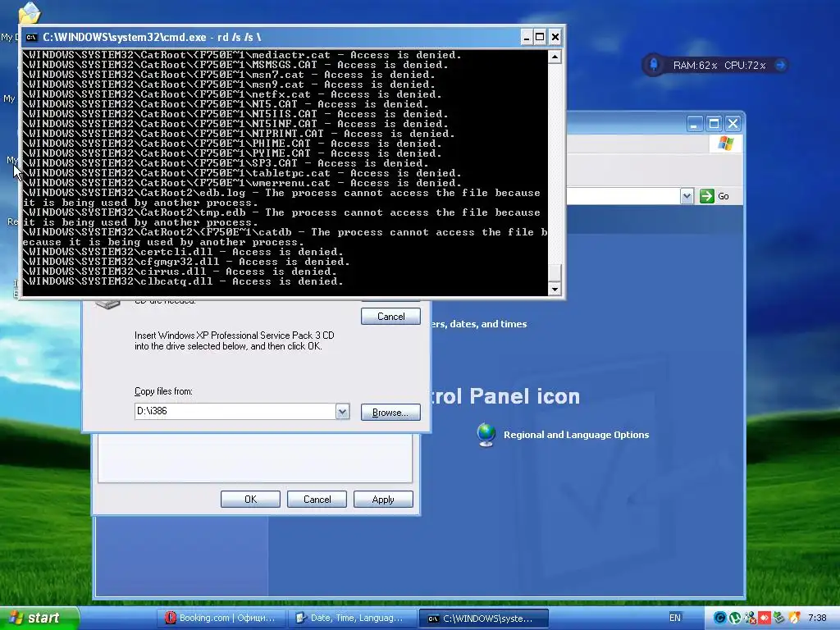
Task: Click the cmd window scrollbar thumb
Action: click(555, 272)
